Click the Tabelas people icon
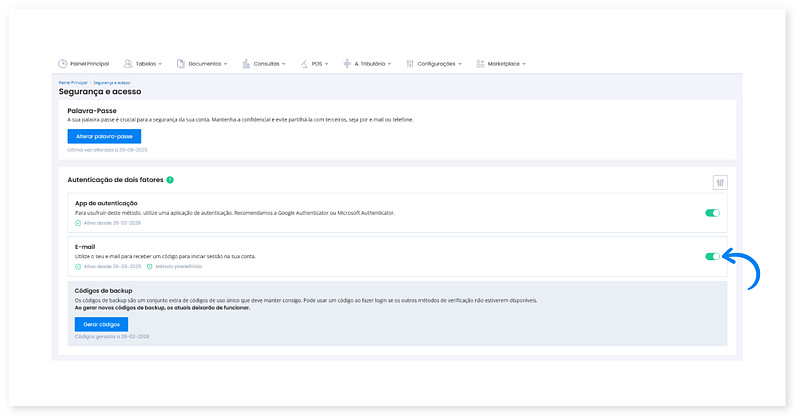Image resolution: width=800 pixels, height=420 pixels. [128, 64]
